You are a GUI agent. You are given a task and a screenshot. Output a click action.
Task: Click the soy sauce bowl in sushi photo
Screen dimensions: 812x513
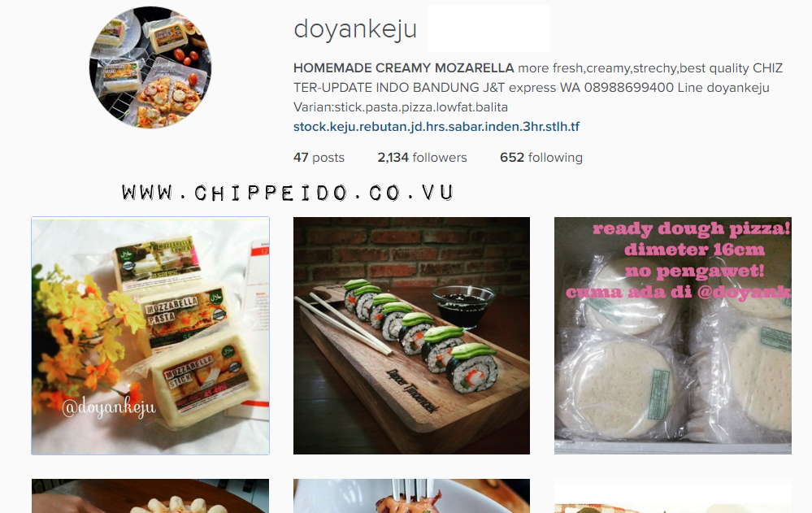click(462, 306)
